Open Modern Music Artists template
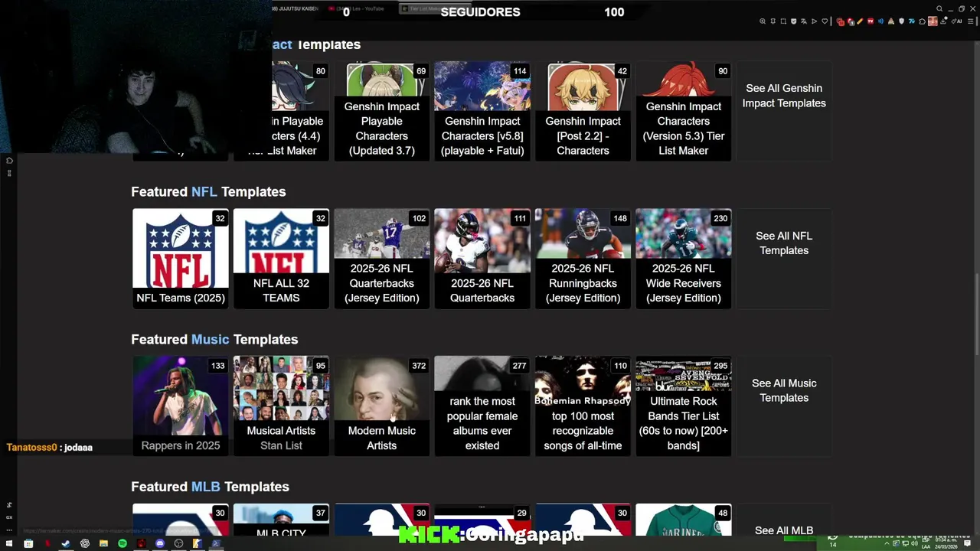 pos(382,406)
